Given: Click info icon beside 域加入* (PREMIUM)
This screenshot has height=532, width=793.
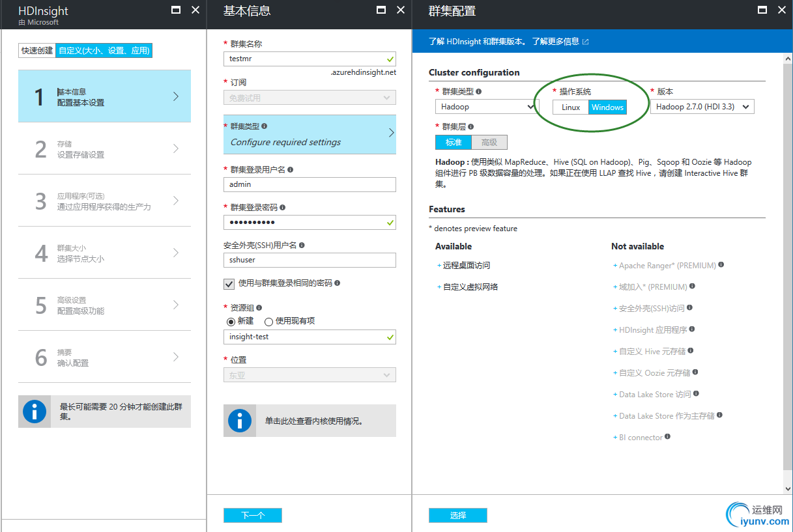Looking at the screenshot, I should coord(692,287).
